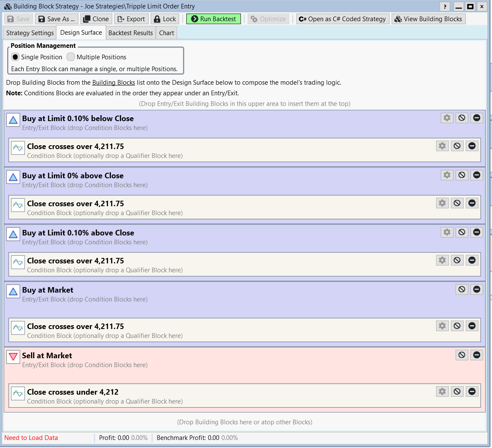Click the Buy at Market blue triangle icon
The height and width of the screenshot is (448, 492).
coord(13,291)
